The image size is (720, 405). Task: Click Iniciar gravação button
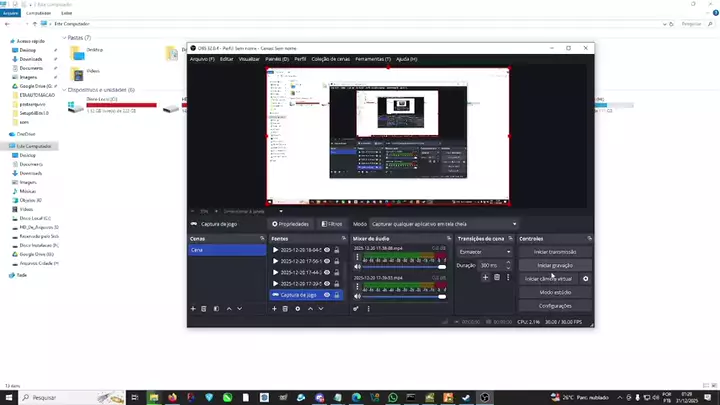click(x=555, y=265)
